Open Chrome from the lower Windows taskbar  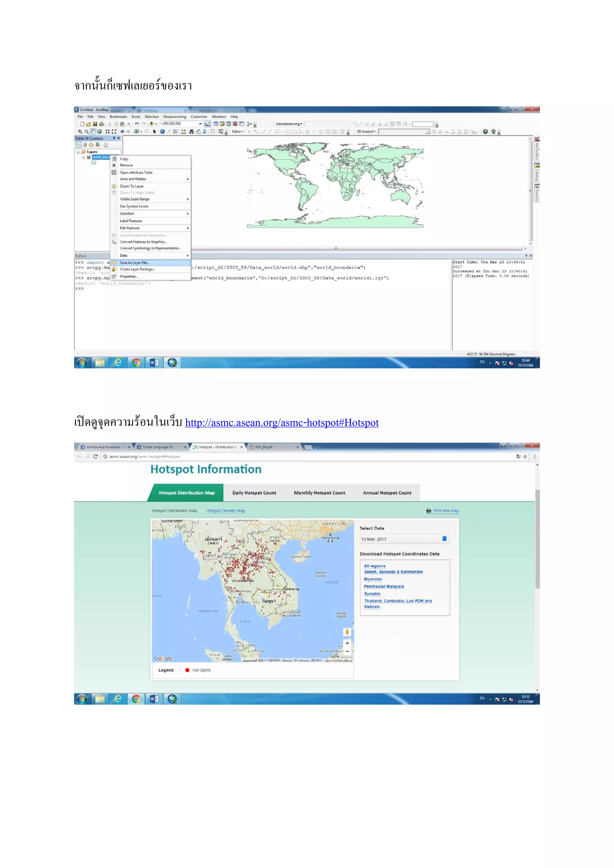[136, 699]
